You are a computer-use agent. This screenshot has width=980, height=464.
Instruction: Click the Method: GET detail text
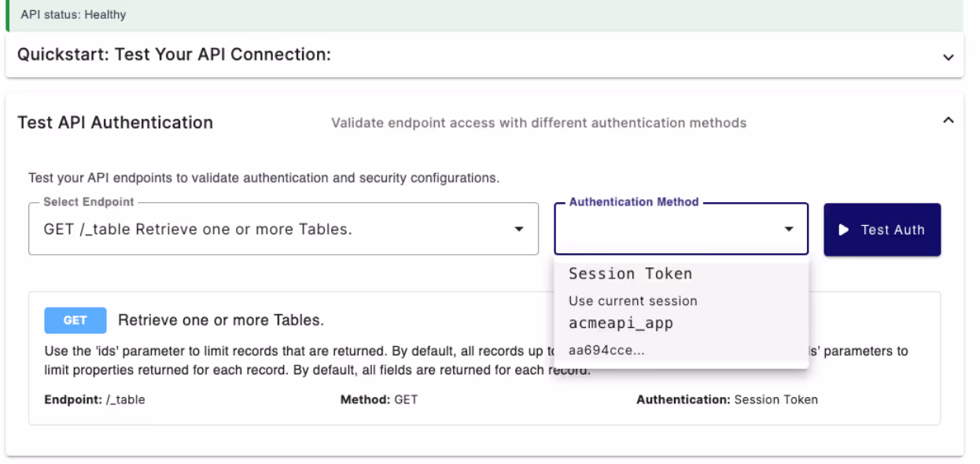tap(379, 400)
